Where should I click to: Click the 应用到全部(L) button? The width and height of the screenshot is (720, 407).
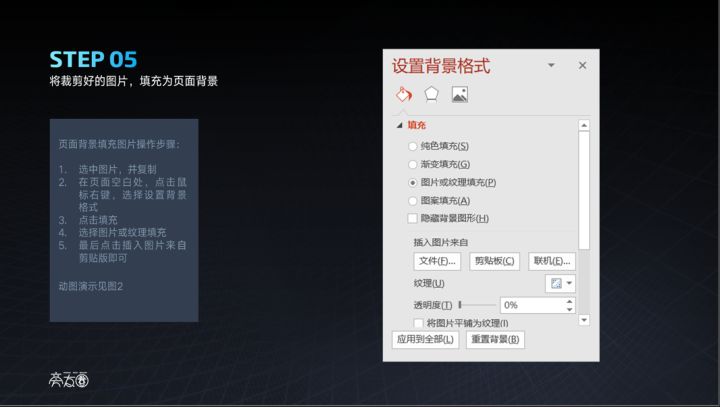coord(425,339)
